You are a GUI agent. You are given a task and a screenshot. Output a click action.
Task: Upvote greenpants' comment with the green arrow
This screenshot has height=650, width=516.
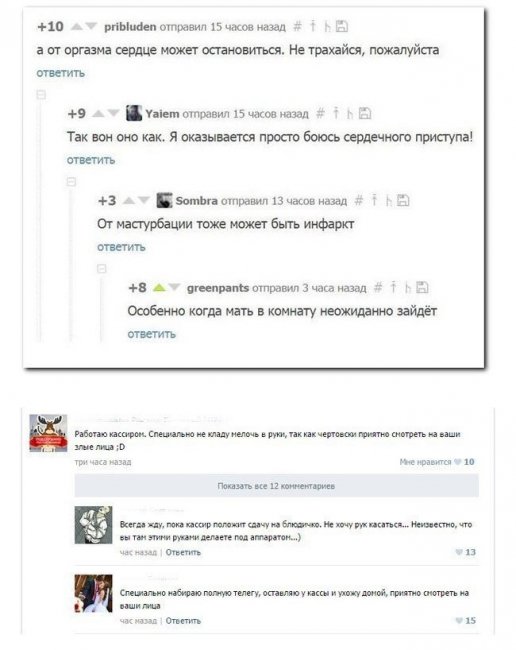159,288
